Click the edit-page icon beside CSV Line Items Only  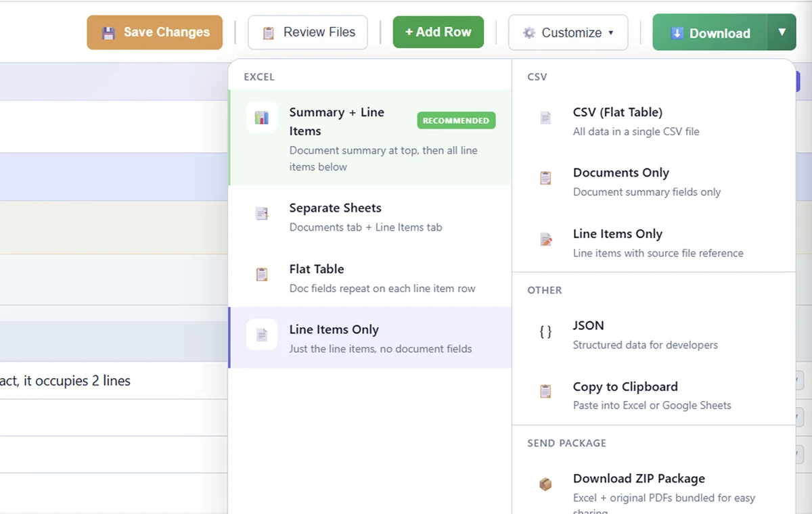545,239
